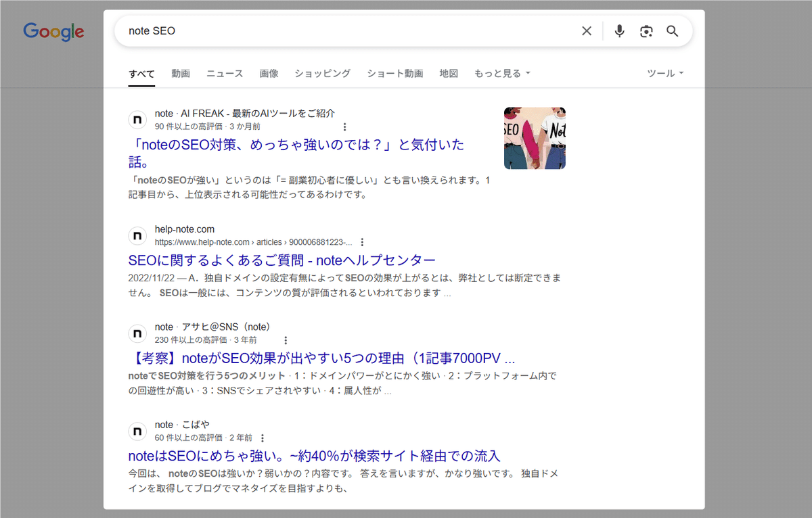Open the ツール dropdown
This screenshot has width=812, height=518.
[x=664, y=73]
